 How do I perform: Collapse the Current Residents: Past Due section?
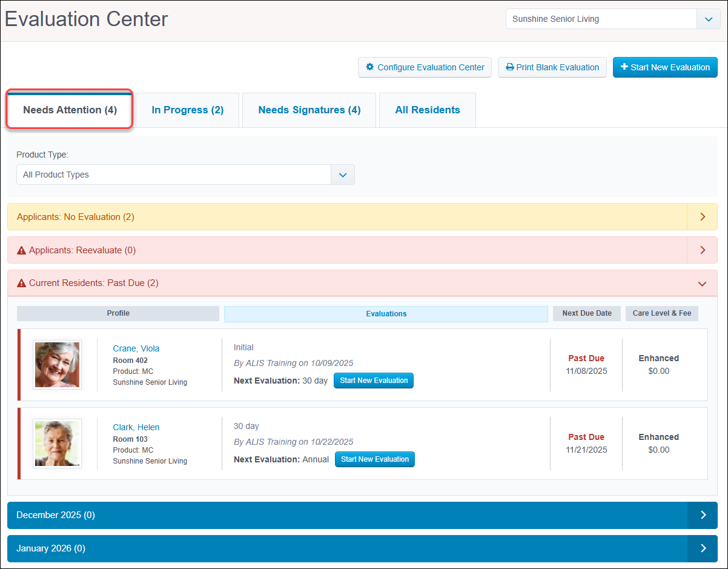point(702,283)
